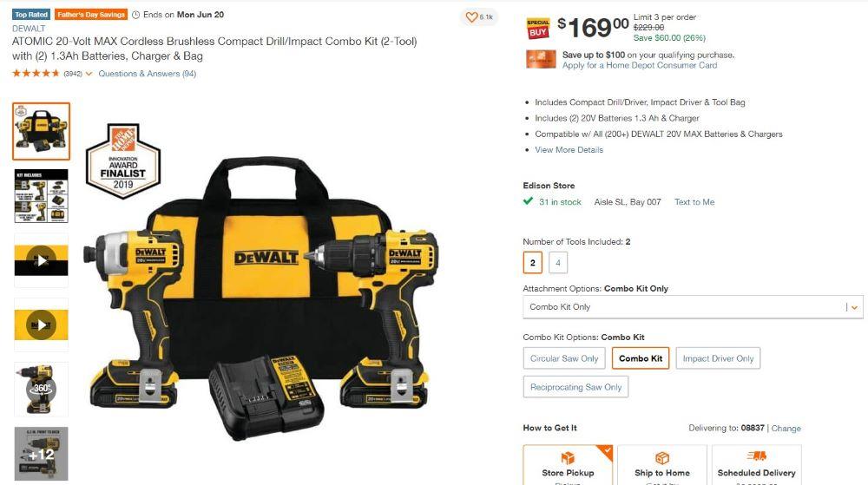868x485 pixels.
Task: Play the second product video thumbnail
Action: click(41, 324)
